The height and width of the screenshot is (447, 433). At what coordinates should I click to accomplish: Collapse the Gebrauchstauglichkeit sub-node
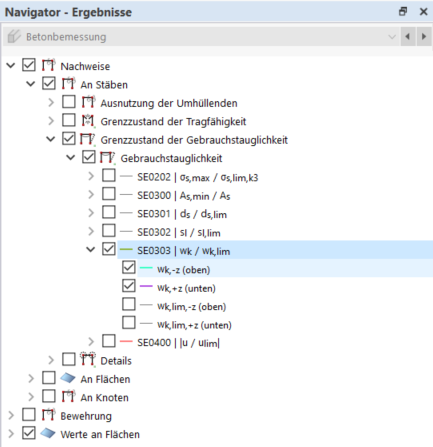tap(71, 157)
